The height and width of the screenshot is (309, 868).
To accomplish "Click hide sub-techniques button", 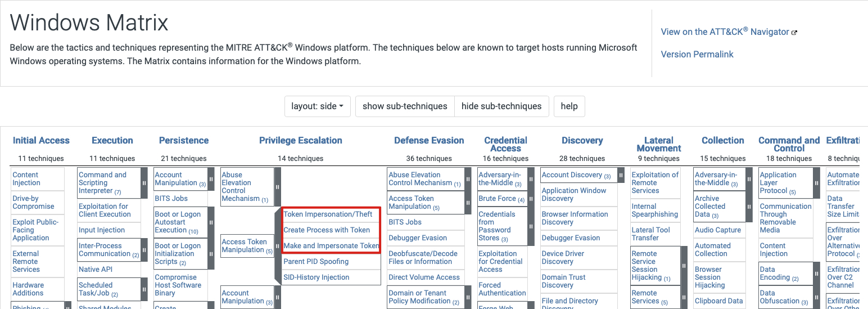I will 501,106.
